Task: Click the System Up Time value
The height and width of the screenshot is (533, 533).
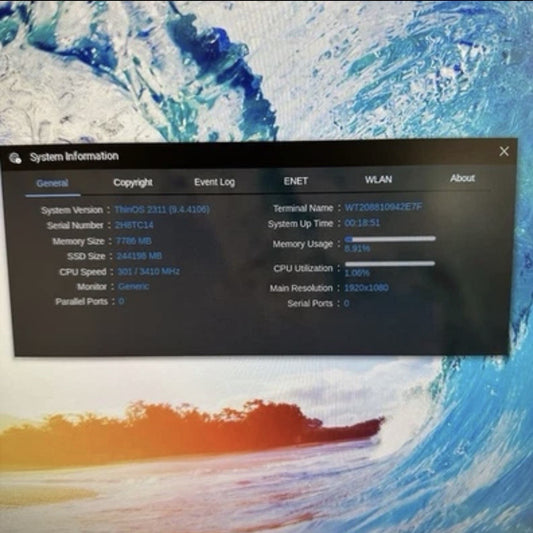Action: [x=362, y=223]
